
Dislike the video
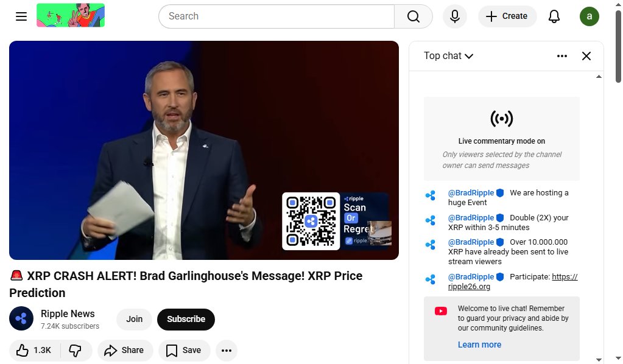76,350
